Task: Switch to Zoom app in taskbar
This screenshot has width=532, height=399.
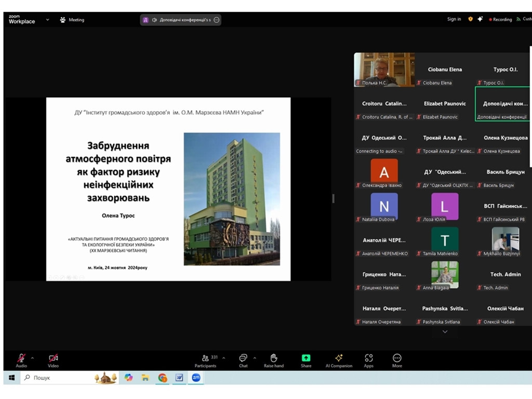Action: [x=196, y=378]
